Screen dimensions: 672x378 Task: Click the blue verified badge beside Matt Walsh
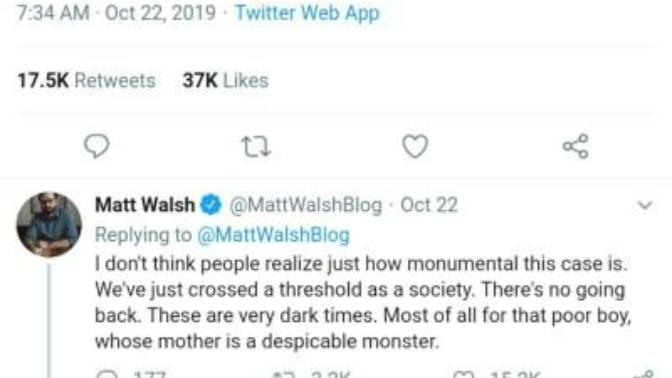point(211,205)
